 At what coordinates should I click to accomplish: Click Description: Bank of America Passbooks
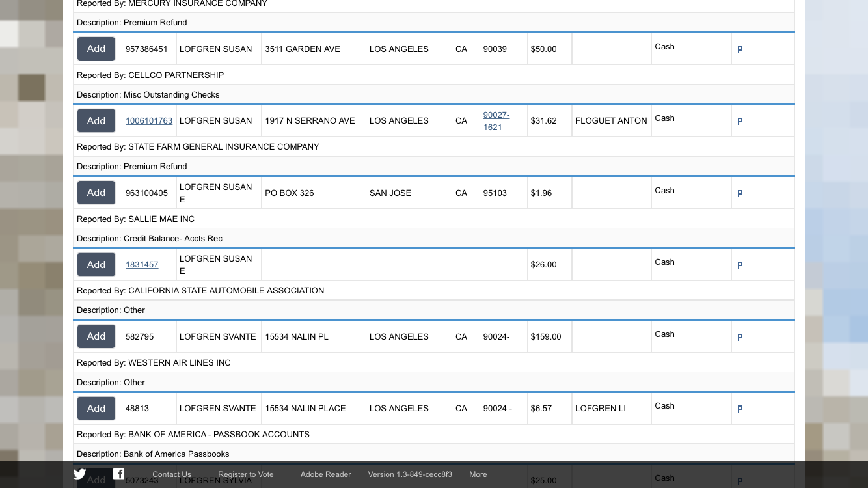(x=434, y=454)
